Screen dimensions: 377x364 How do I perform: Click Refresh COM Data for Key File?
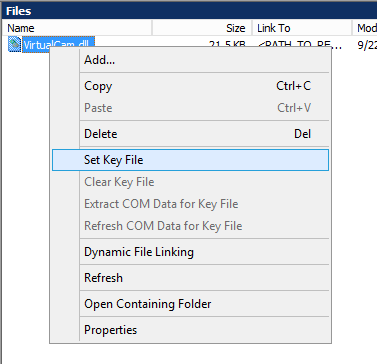pos(190,226)
